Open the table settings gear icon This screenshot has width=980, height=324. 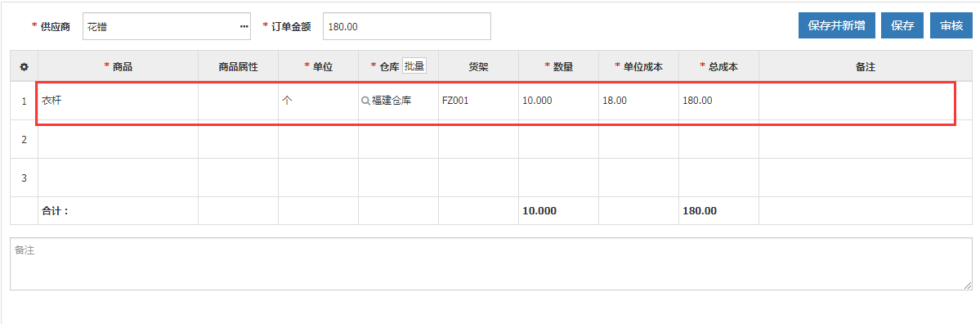click(x=24, y=66)
